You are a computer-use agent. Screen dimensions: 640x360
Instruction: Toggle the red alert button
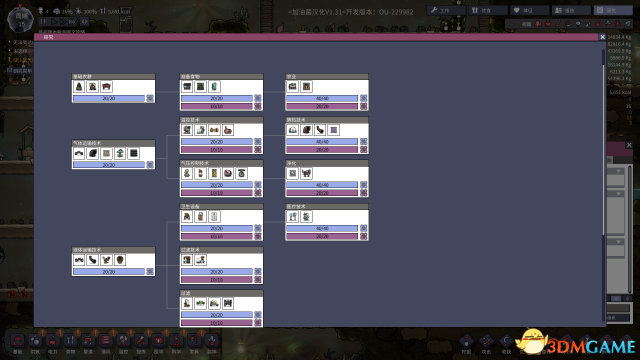tap(84, 21)
